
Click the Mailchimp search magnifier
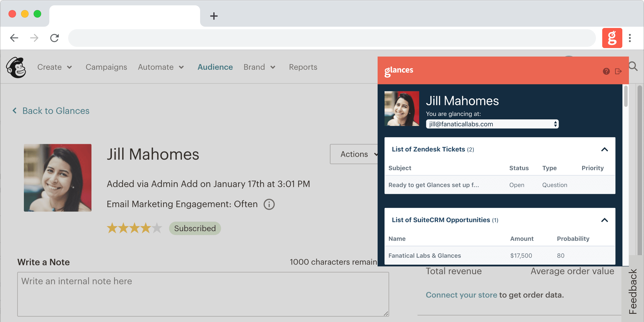pyautogui.click(x=633, y=66)
